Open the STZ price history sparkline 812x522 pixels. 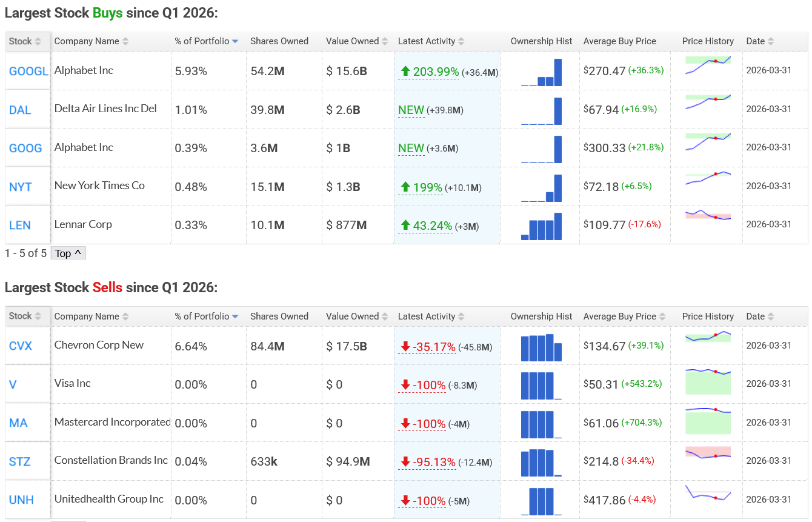(x=708, y=452)
